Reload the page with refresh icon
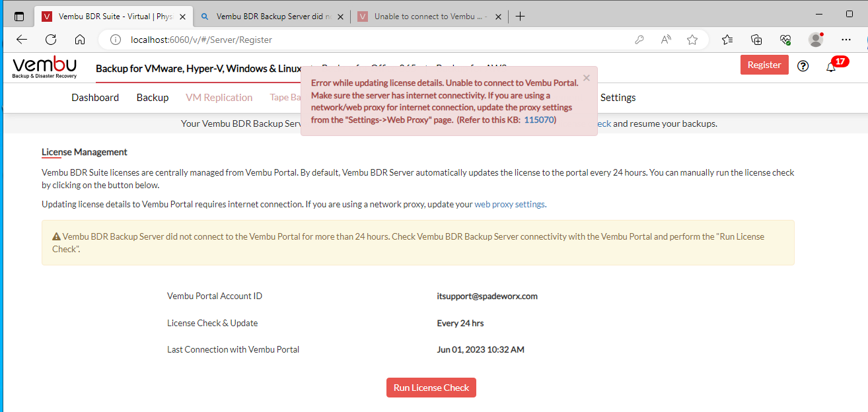This screenshot has width=868, height=412. [51, 40]
